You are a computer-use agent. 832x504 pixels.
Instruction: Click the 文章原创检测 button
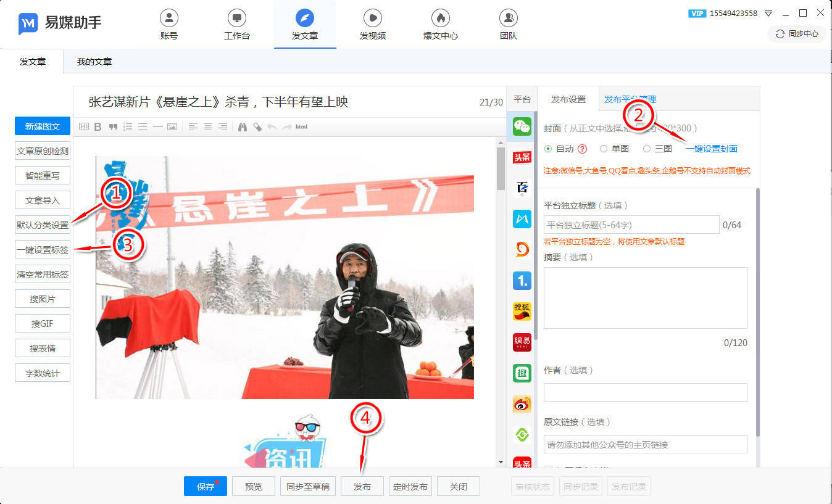[43, 151]
